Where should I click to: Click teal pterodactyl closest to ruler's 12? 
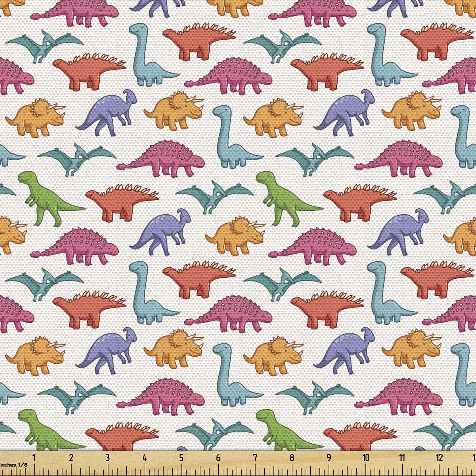coord(451,433)
